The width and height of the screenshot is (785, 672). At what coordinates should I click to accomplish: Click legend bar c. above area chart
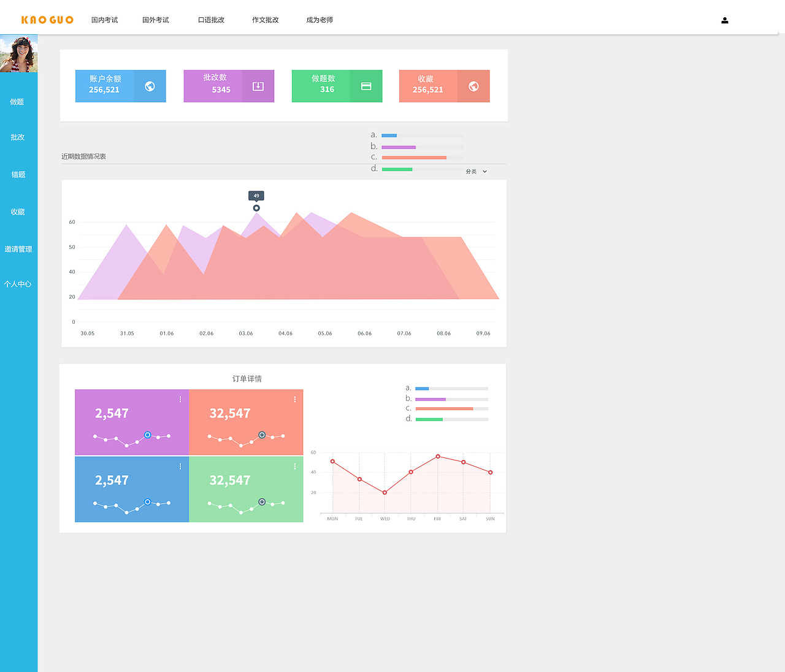(422, 158)
